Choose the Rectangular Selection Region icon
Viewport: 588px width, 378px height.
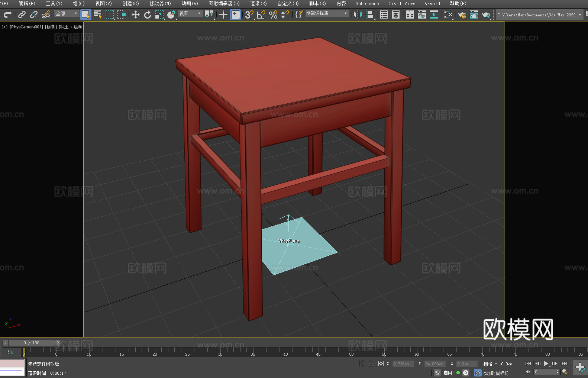[x=110, y=14]
